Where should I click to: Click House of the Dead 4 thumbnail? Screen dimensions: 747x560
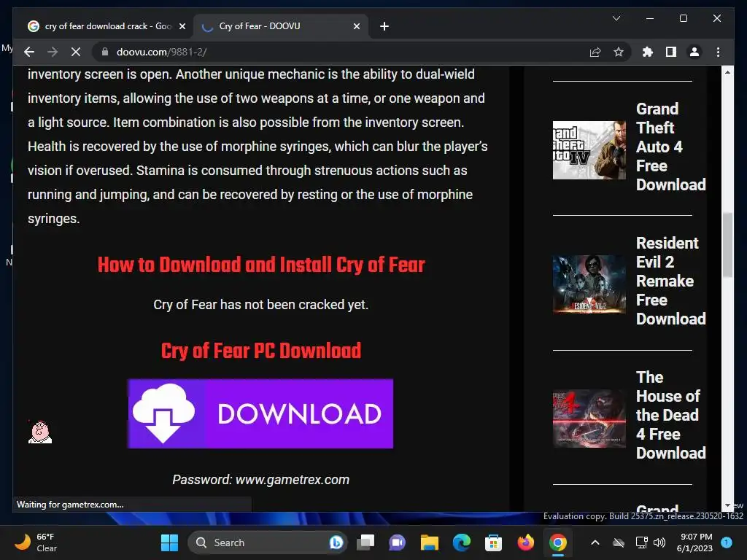pos(589,419)
